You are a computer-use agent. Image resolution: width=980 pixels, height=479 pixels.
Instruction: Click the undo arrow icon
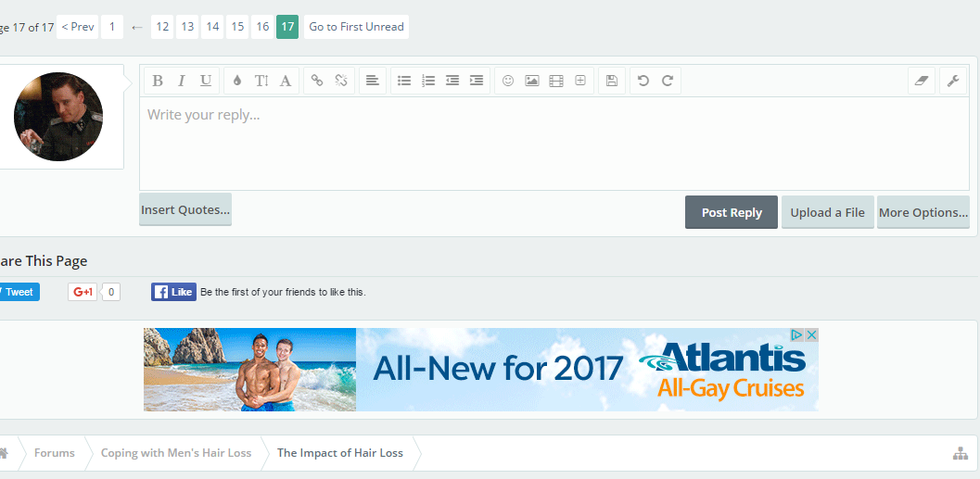click(643, 81)
